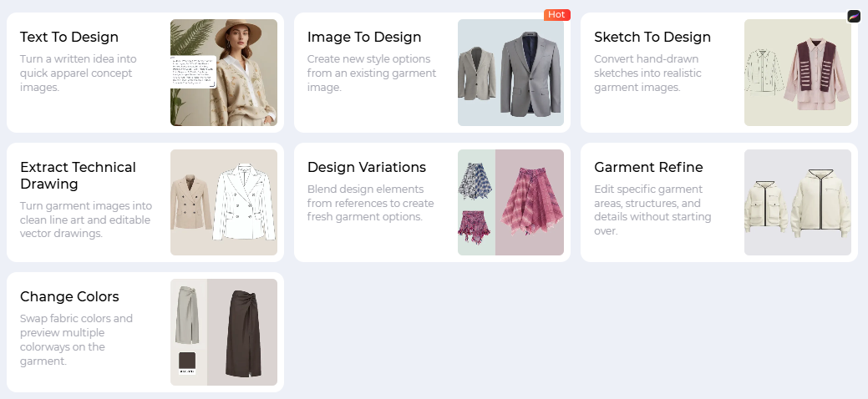Open the Change Colors card title
Image resolution: width=868 pixels, height=399 pixels.
pos(69,296)
